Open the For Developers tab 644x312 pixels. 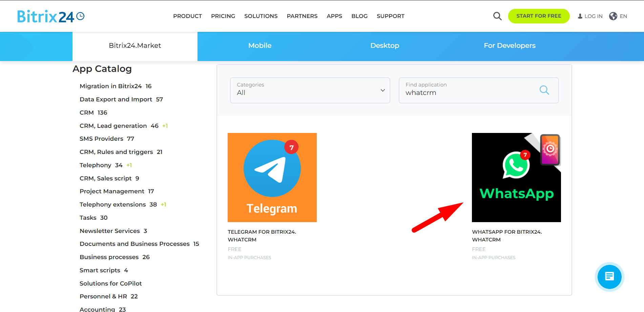pos(509,45)
